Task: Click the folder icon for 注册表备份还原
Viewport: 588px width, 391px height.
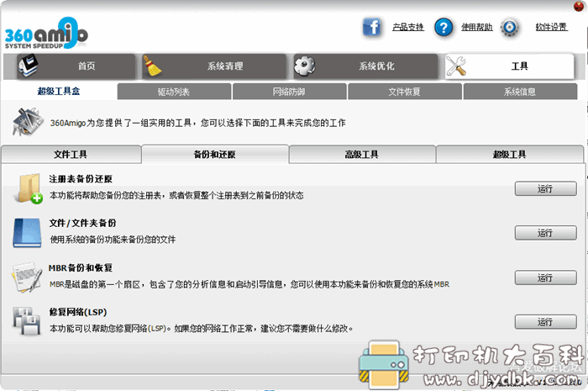Action: click(x=29, y=188)
